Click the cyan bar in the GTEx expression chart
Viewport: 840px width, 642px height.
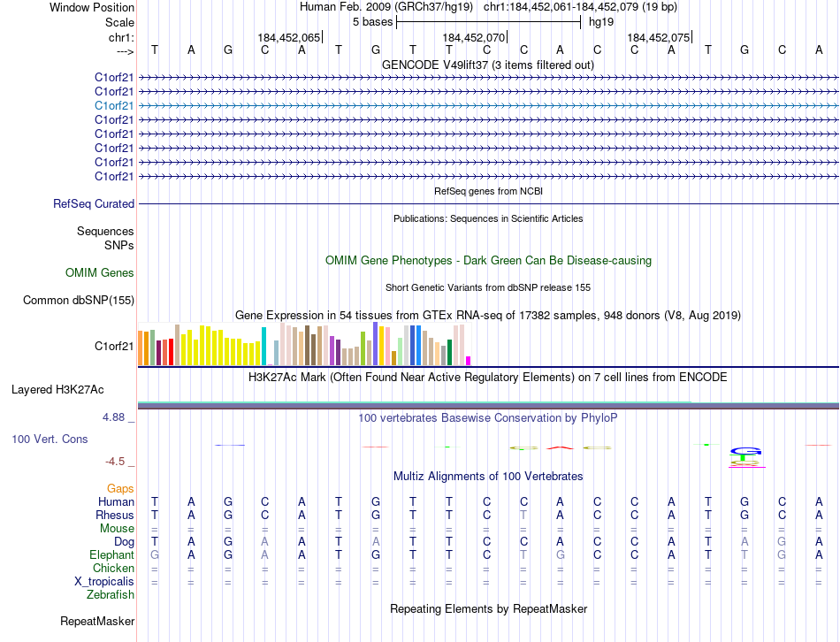coord(263,346)
